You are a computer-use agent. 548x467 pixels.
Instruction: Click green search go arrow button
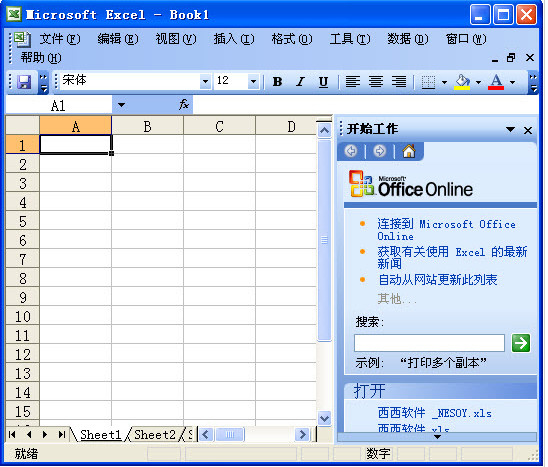[x=521, y=343]
